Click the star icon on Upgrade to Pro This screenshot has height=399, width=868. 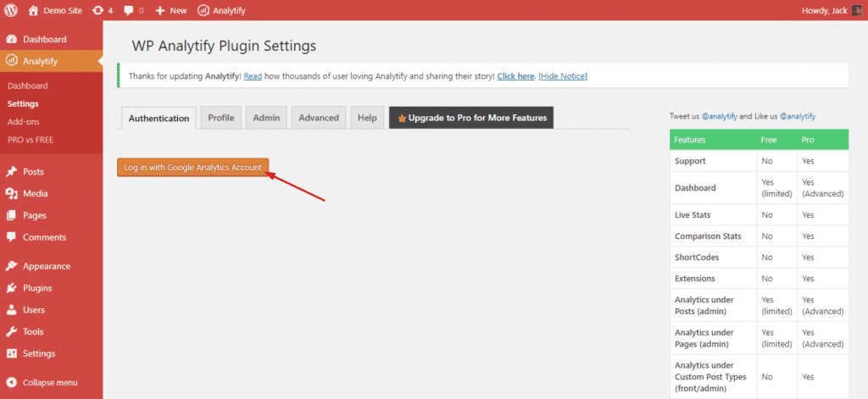click(x=402, y=119)
